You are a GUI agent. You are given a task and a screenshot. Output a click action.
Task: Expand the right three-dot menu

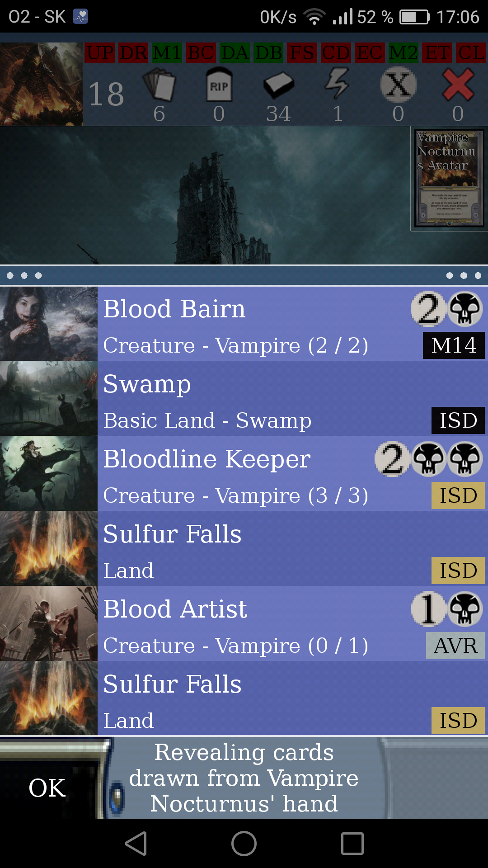click(x=464, y=275)
